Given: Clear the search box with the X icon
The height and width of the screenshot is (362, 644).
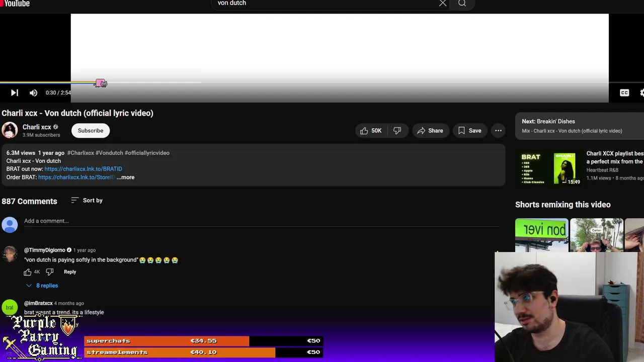Looking at the screenshot, I should pyautogui.click(x=443, y=4).
